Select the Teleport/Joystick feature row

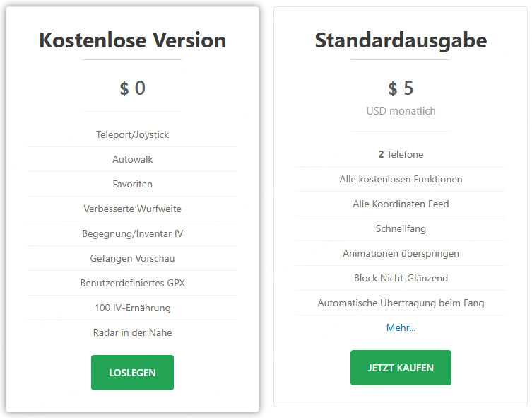point(132,134)
